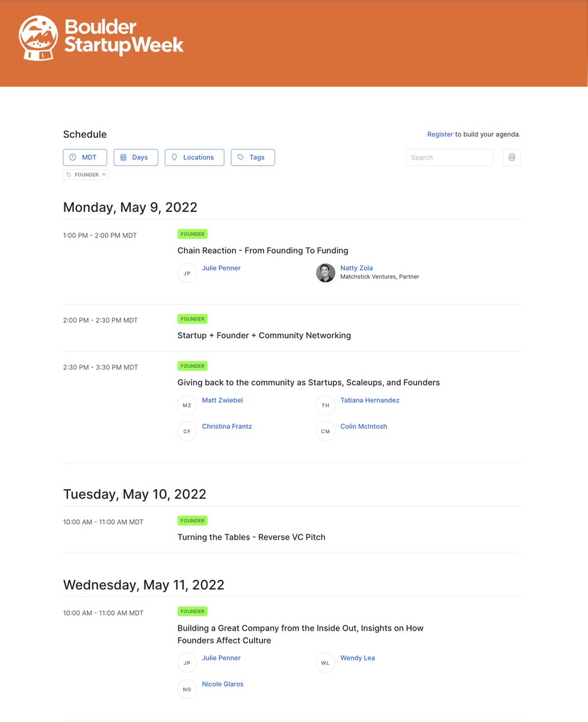The width and height of the screenshot is (588, 722).
Task: Click FOUNDER tag on Chain Reaction session
Action: click(193, 234)
